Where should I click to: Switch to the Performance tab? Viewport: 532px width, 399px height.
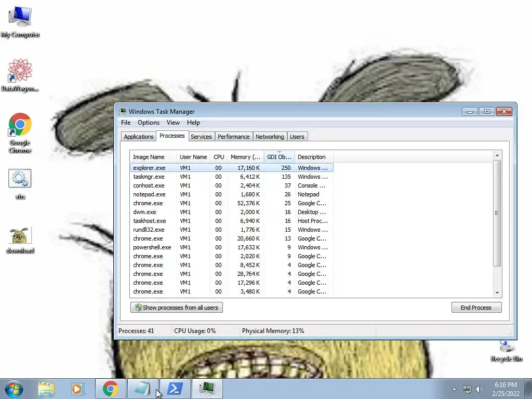click(233, 137)
